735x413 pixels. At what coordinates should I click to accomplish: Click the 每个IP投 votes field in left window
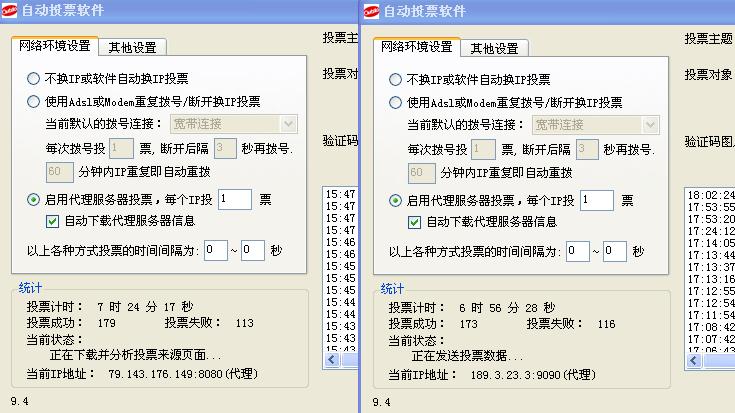(234, 199)
